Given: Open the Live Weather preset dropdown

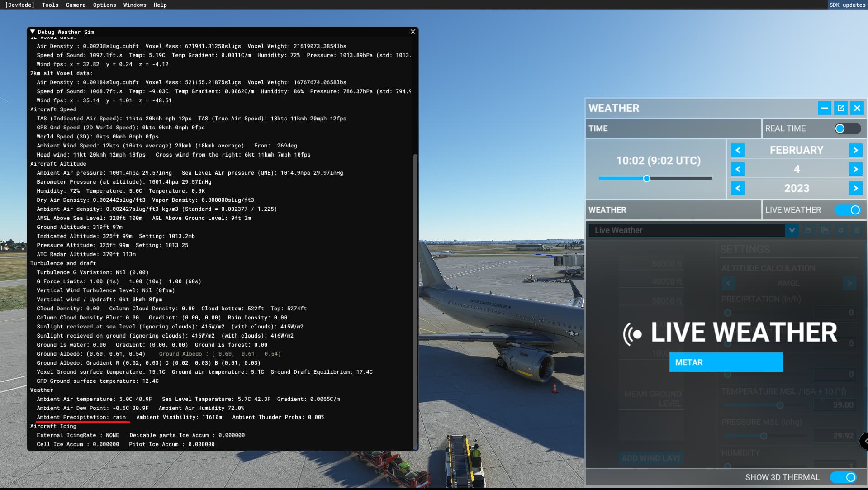Looking at the screenshot, I should click(x=792, y=230).
